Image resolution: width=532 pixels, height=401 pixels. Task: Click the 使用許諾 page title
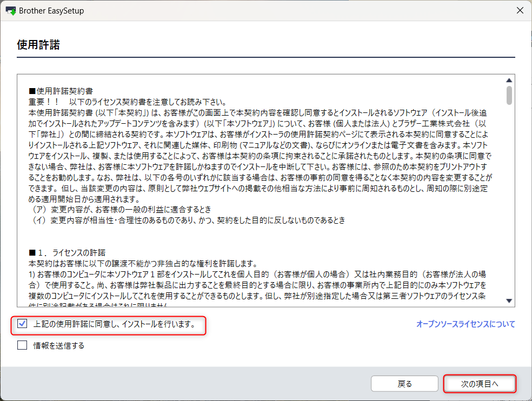click(38, 45)
